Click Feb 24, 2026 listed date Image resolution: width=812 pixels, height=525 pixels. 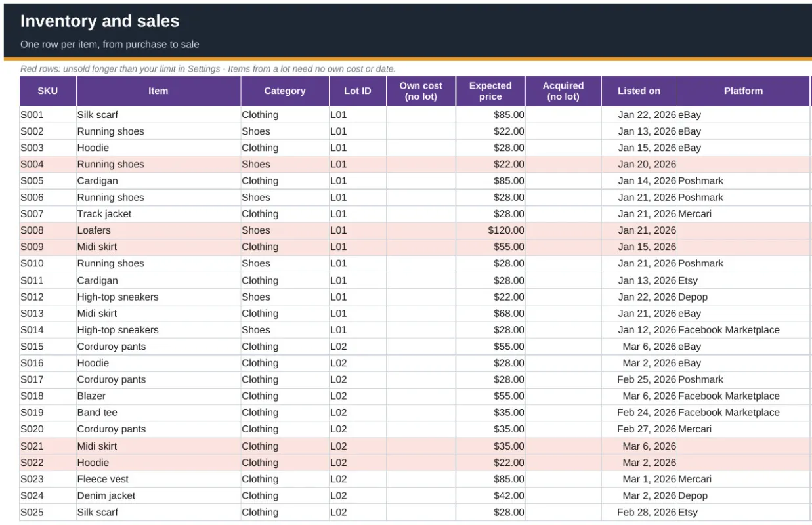point(639,412)
